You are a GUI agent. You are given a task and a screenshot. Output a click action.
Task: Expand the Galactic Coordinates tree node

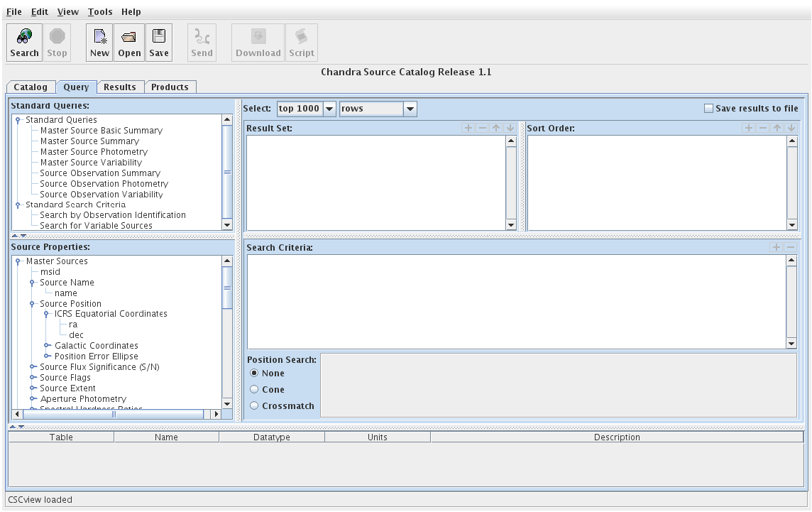(48, 346)
